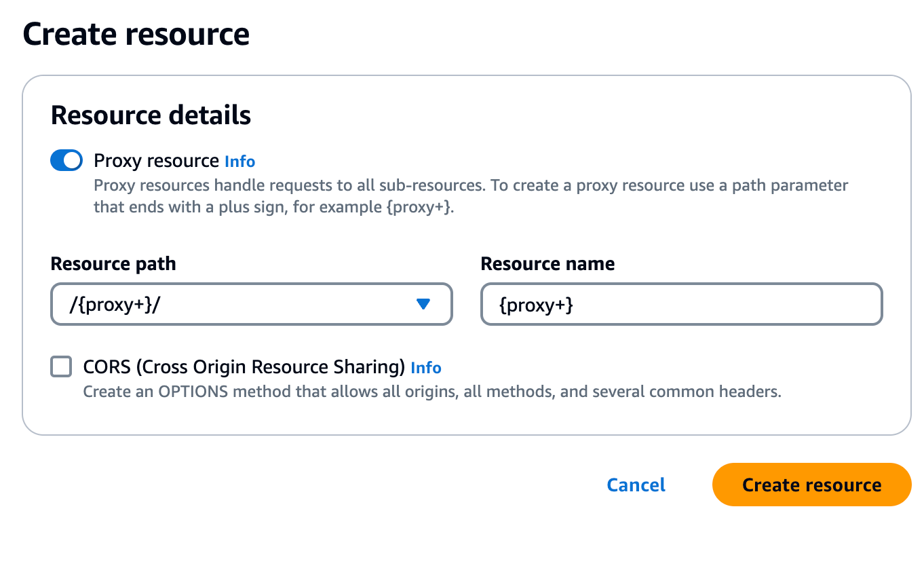
Task: Click the Proxy resource label text
Action: pos(156,161)
